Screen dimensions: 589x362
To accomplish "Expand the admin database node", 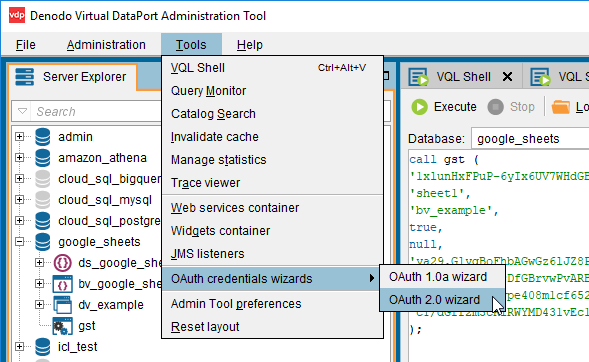I will tap(20, 137).
